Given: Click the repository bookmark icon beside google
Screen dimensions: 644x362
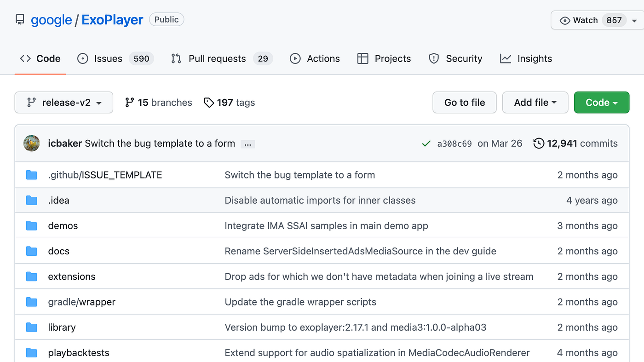Looking at the screenshot, I should pos(19,19).
